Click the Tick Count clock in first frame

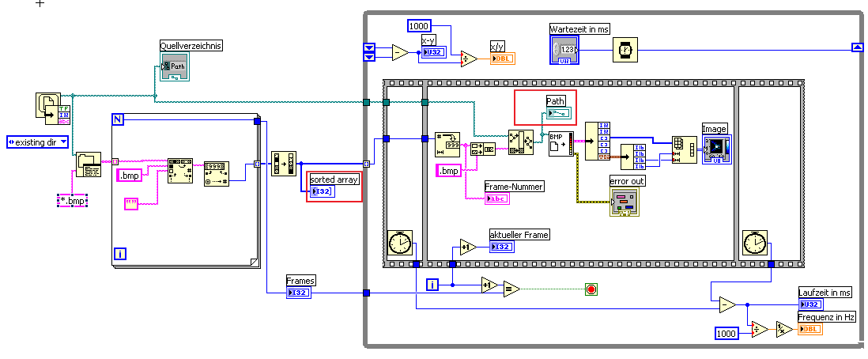(x=398, y=243)
